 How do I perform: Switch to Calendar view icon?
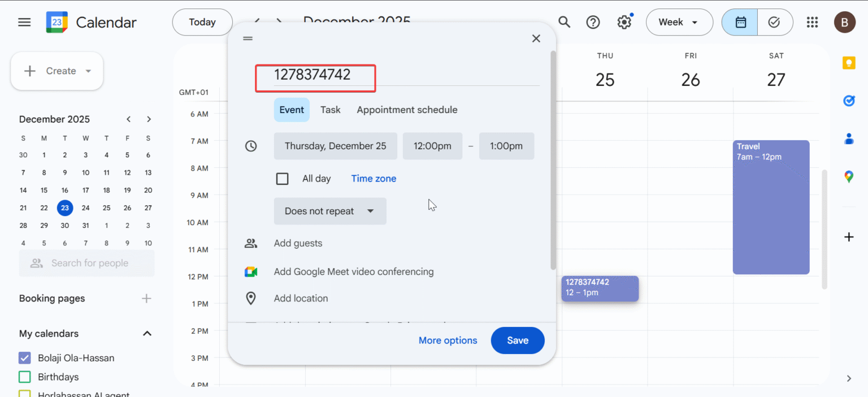(740, 22)
